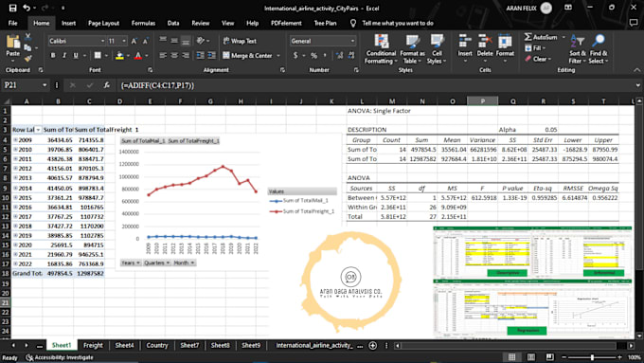Click the Fill button in Editing
Image resolution: width=644 pixels, height=363 pixels.
[x=535, y=48]
